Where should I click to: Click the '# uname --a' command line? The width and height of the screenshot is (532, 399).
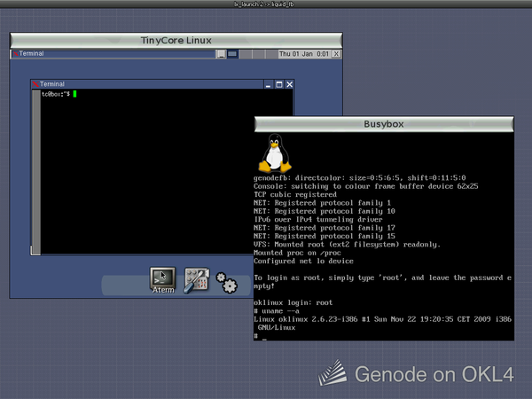pos(277,311)
